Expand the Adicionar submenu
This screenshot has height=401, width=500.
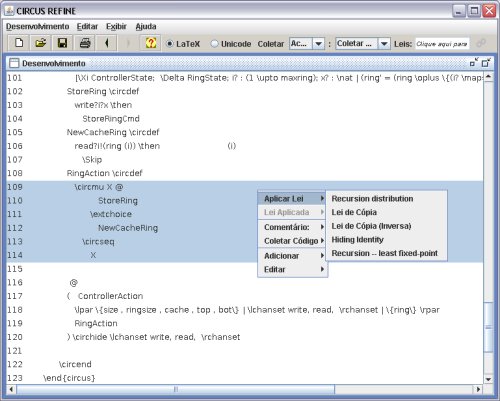[x=293, y=256]
